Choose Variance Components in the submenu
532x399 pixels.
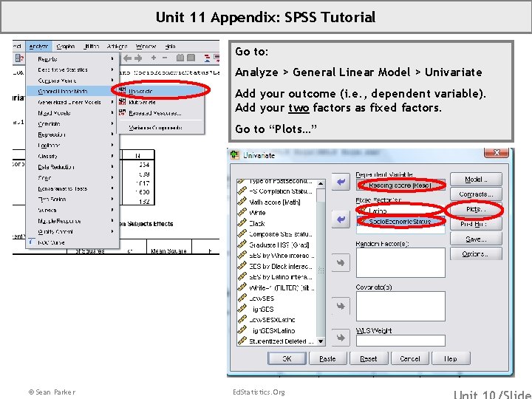(161, 128)
